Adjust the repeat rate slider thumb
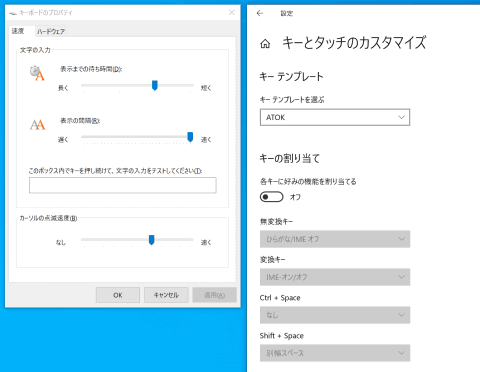The image size is (480, 372). tap(190, 137)
